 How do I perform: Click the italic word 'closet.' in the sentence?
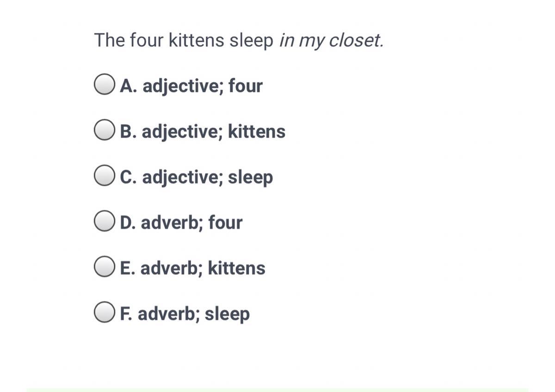(356, 40)
